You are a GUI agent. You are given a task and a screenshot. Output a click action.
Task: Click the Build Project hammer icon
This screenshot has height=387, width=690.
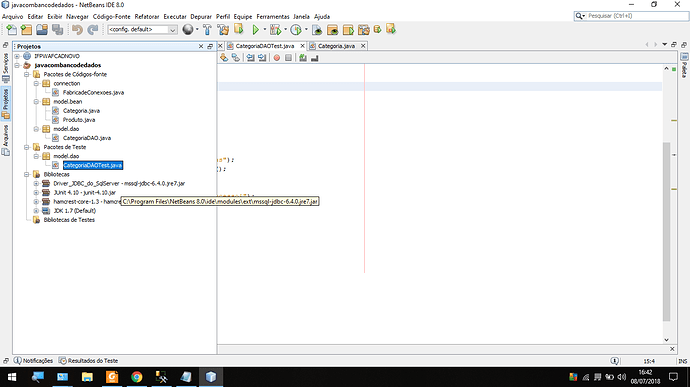207,29
